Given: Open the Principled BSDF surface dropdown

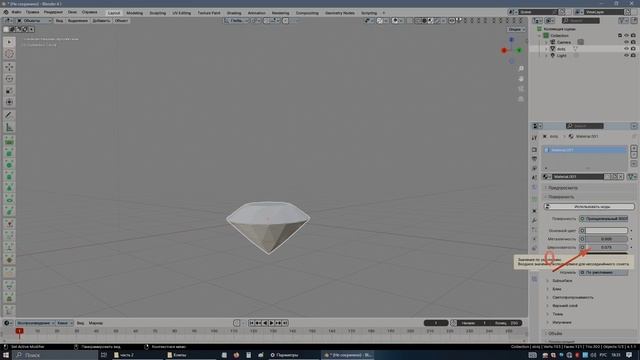Looking at the screenshot, I should 604,219.
